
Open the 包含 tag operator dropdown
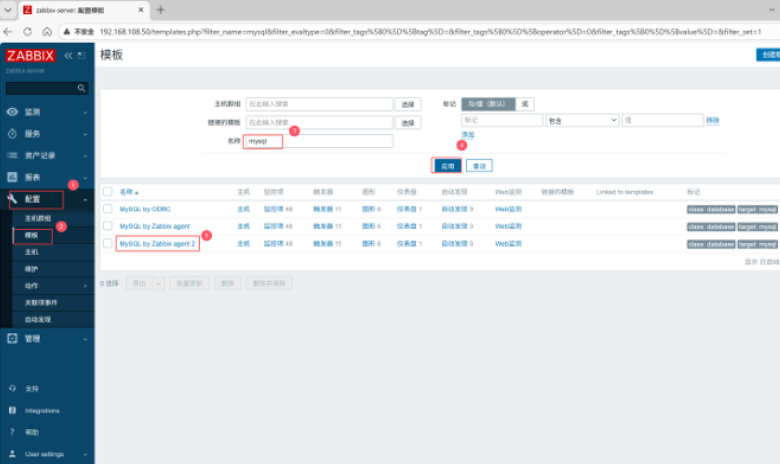(582, 120)
